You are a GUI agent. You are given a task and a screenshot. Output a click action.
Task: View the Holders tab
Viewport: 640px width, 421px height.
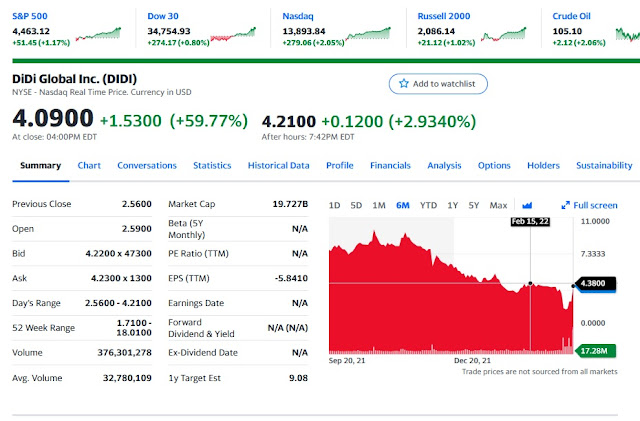543,165
